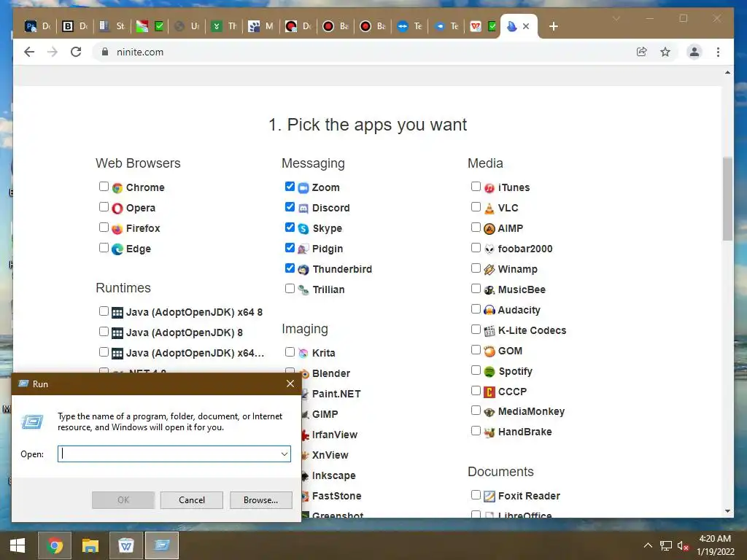The width and height of the screenshot is (747, 560).
Task: Open the Chrome profile avatar
Action: (x=694, y=52)
